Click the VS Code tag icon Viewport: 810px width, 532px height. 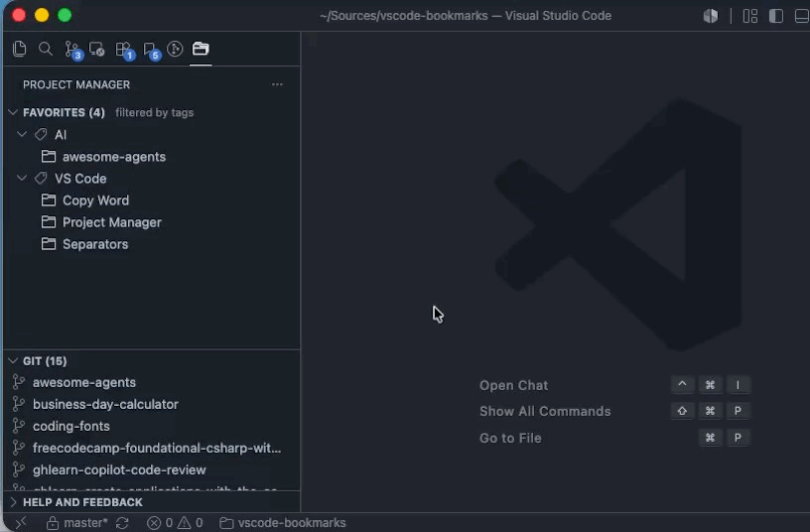(41, 179)
